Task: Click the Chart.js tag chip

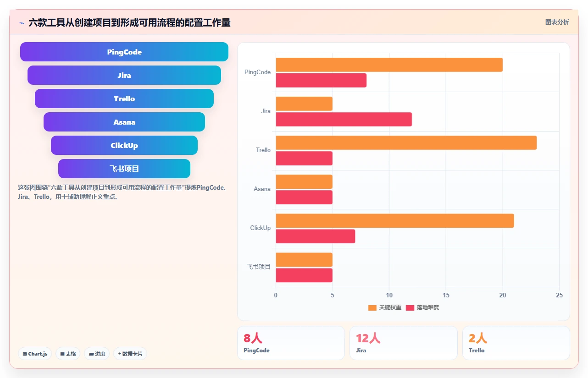Action: 35,354
